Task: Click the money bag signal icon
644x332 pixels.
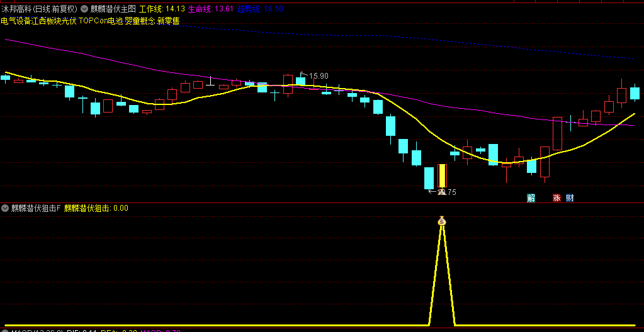Action: [442, 221]
